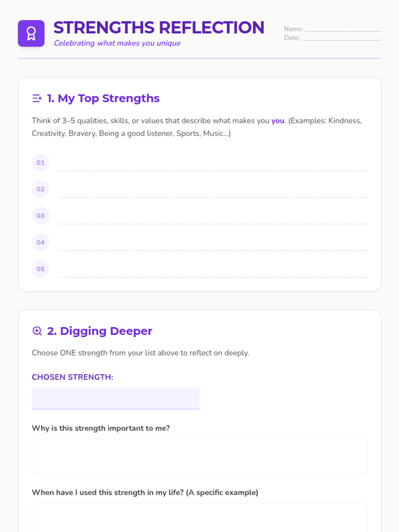This screenshot has width=399, height=532.
Task: Click the 02 number badge
Action: 41,189
